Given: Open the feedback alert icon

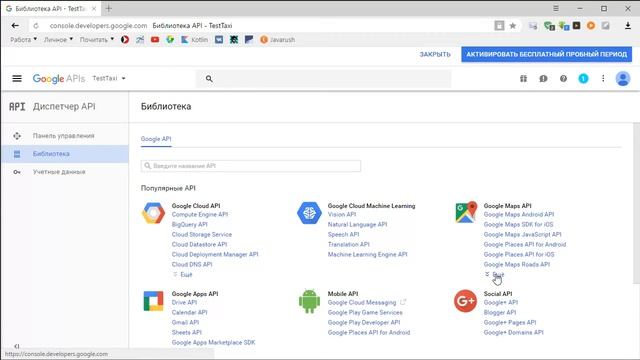Looking at the screenshot, I should coord(543,78).
